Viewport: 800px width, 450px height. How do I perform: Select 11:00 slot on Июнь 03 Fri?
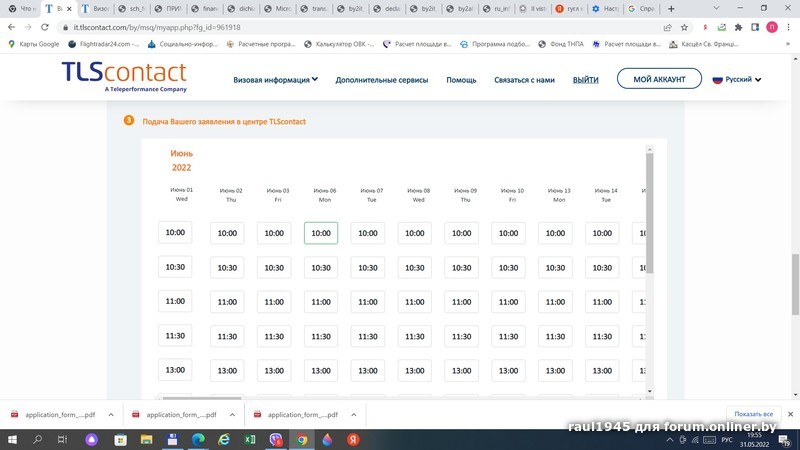coord(274,302)
